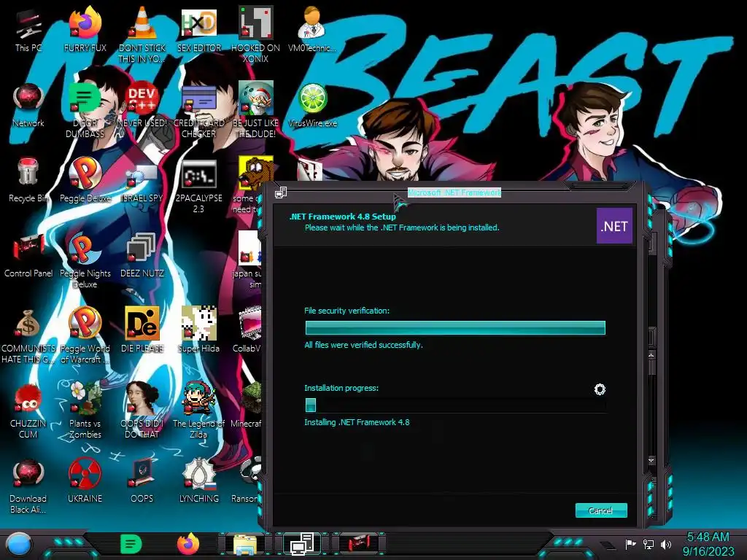Select the DIE PLEASE De icon
Viewport: 747px width, 560px height.
click(x=142, y=323)
